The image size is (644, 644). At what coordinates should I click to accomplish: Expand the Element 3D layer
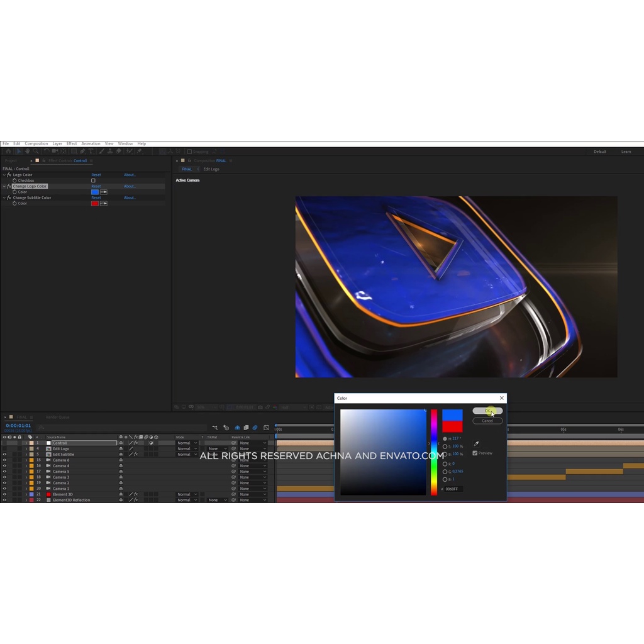(26, 494)
